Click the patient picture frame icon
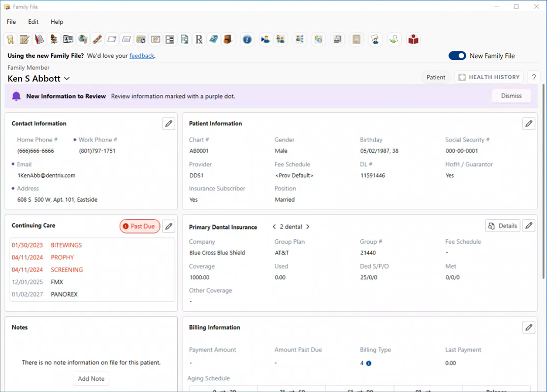This screenshot has height=392, width=547. (357, 40)
